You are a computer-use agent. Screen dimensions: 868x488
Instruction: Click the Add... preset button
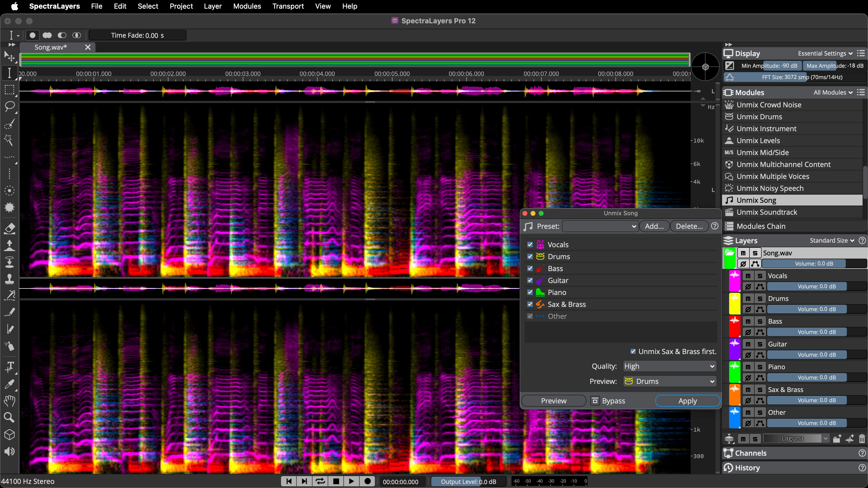pyautogui.click(x=654, y=226)
